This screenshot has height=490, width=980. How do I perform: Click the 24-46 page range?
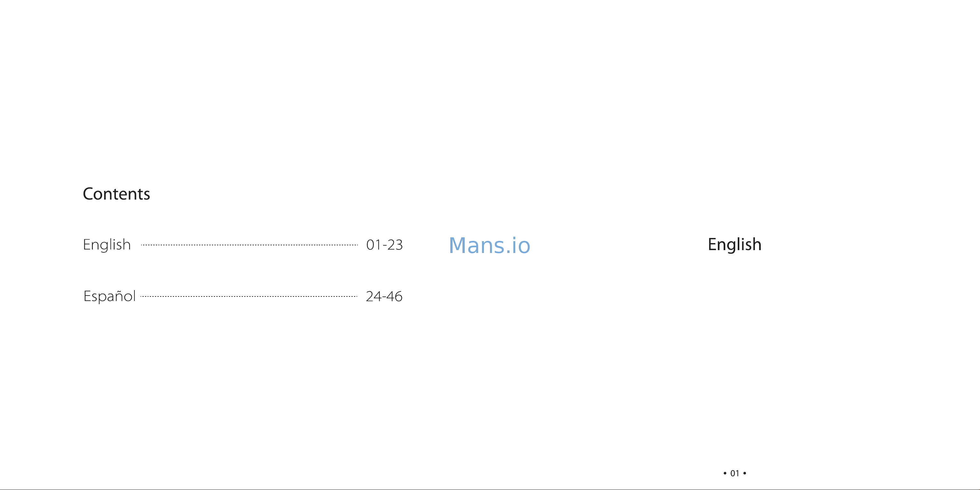tap(384, 296)
